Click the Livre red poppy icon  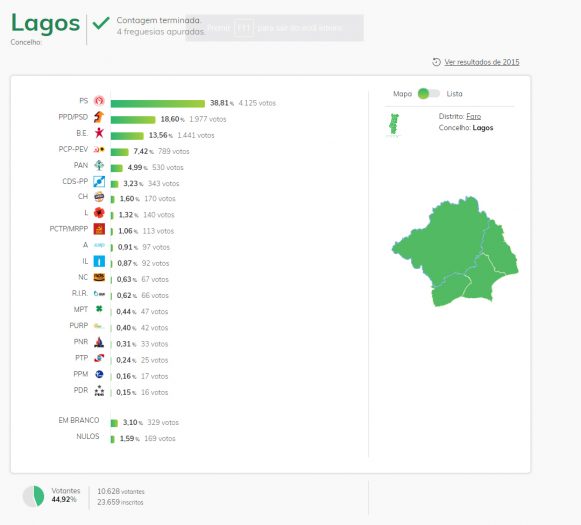[x=99, y=213]
